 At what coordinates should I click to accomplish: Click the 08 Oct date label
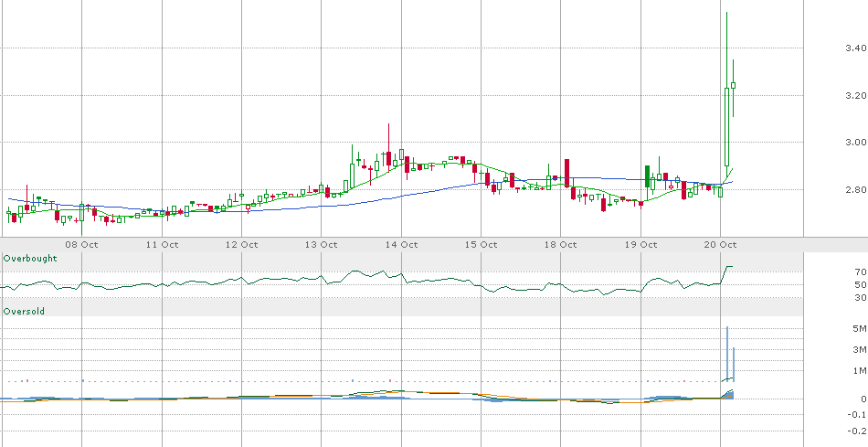82,244
